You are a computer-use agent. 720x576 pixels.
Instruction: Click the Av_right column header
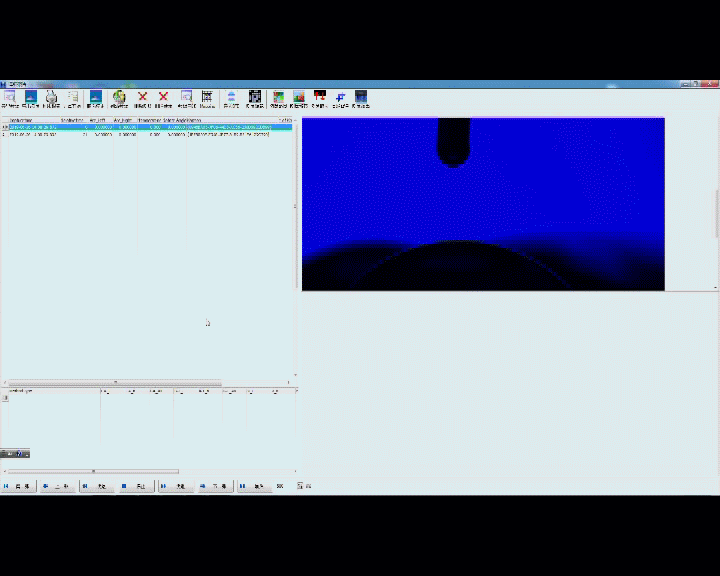point(125,120)
